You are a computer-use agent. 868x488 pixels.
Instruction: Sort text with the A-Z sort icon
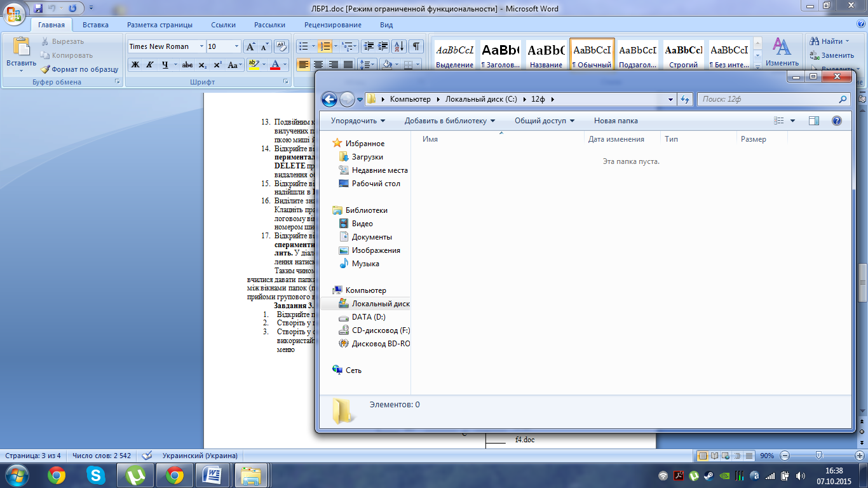tap(399, 46)
